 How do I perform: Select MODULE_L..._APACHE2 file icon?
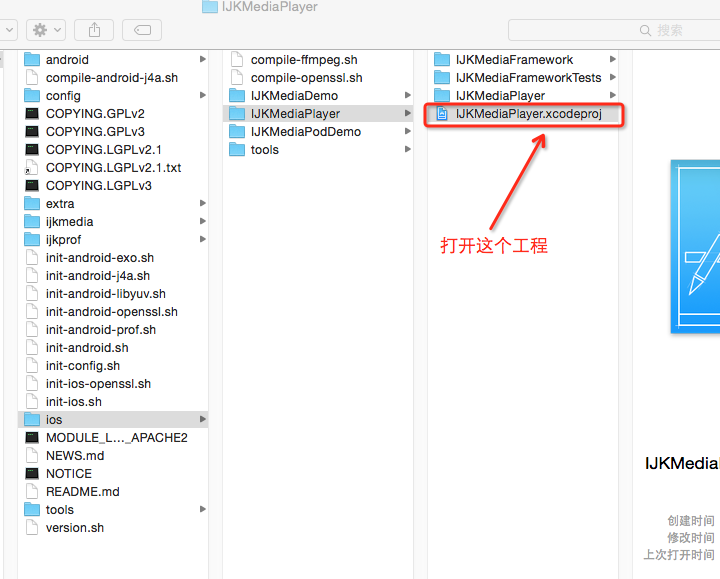[x=32, y=437]
